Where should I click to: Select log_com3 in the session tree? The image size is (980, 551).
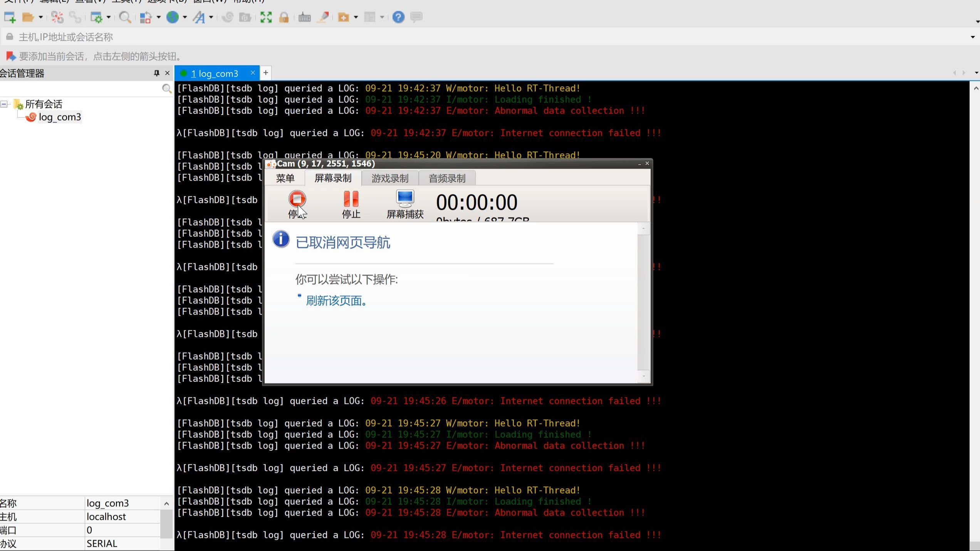click(60, 117)
